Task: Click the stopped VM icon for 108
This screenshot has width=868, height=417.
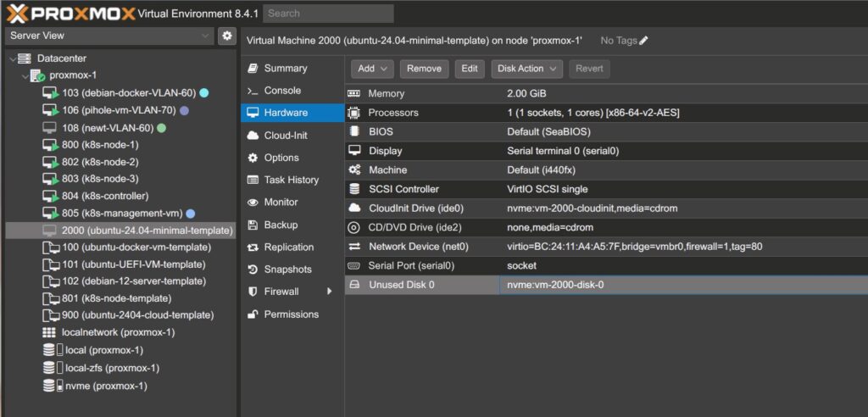Action: pyautogui.click(x=50, y=128)
